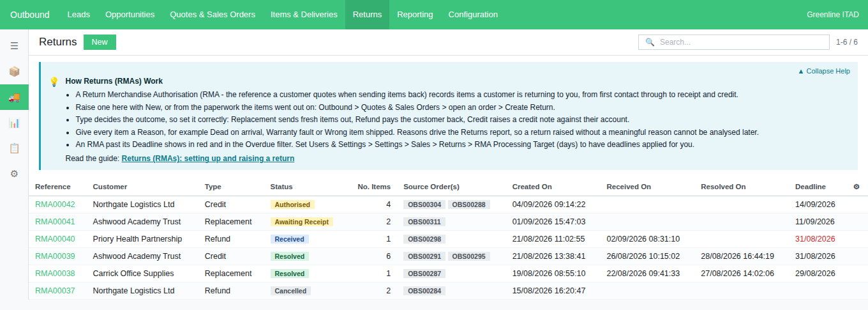Click received date 02/09/2026 08:31:10

[x=643, y=239]
